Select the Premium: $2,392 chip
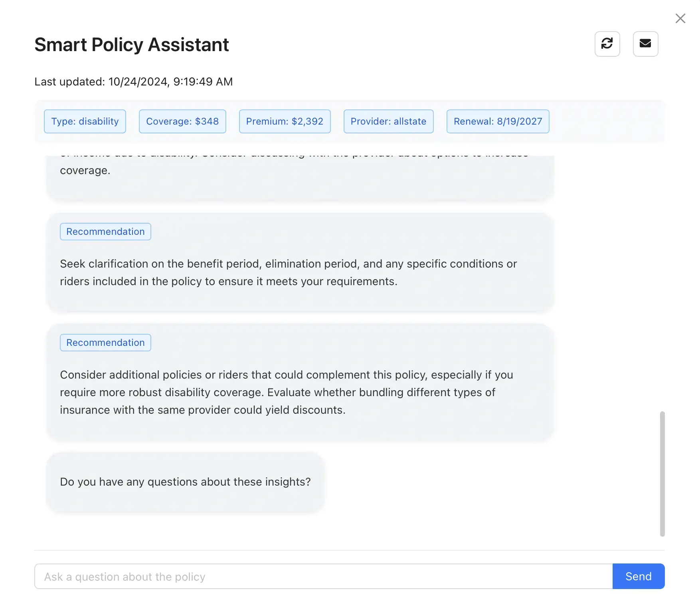The width and height of the screenshot is (700, 611). pos(285,121)
